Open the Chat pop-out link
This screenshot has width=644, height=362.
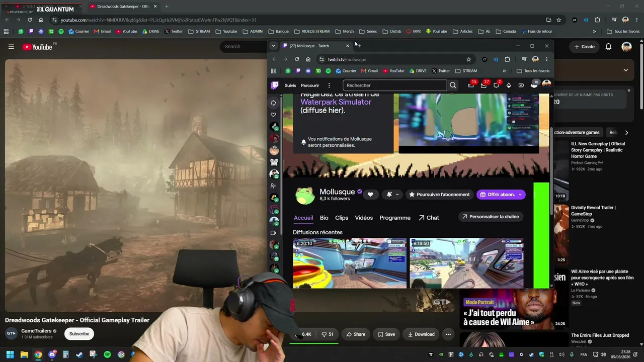(429, 218)
